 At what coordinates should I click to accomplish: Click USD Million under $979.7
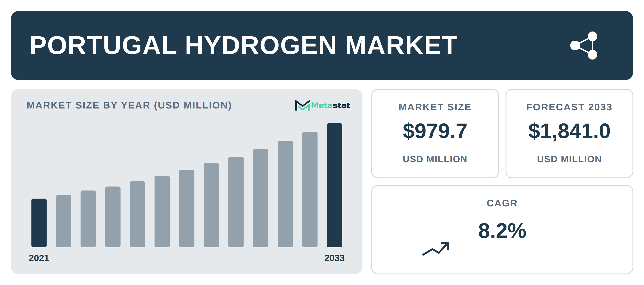(x=435, y=159)
